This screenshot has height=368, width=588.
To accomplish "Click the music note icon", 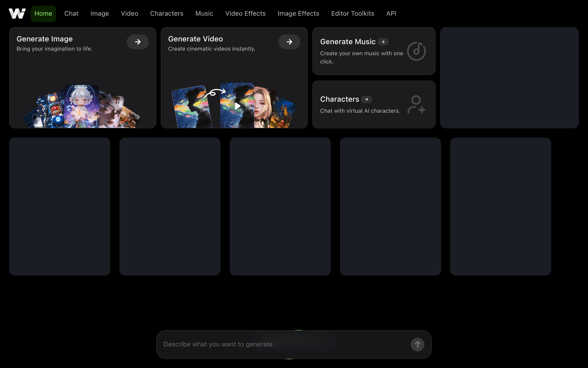I will 416,51.
